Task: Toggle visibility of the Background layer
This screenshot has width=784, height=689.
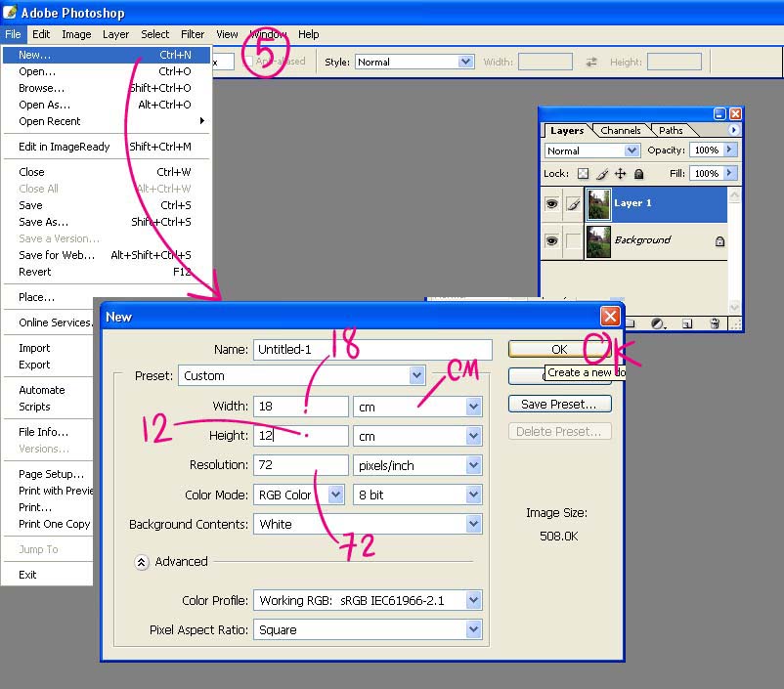Action: click(x=551, y=240)
